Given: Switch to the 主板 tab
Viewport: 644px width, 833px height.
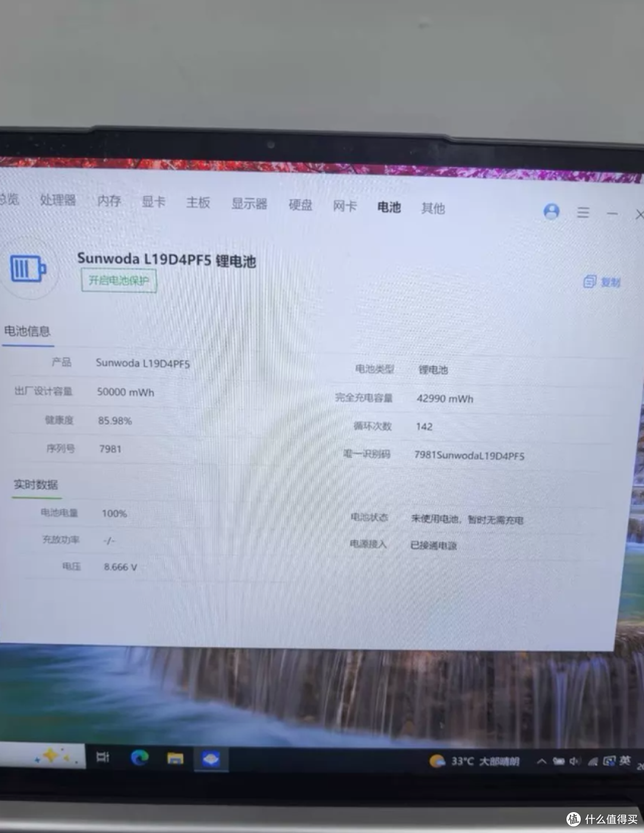Looking at the screenshot, I should click(x=198, y=203).
